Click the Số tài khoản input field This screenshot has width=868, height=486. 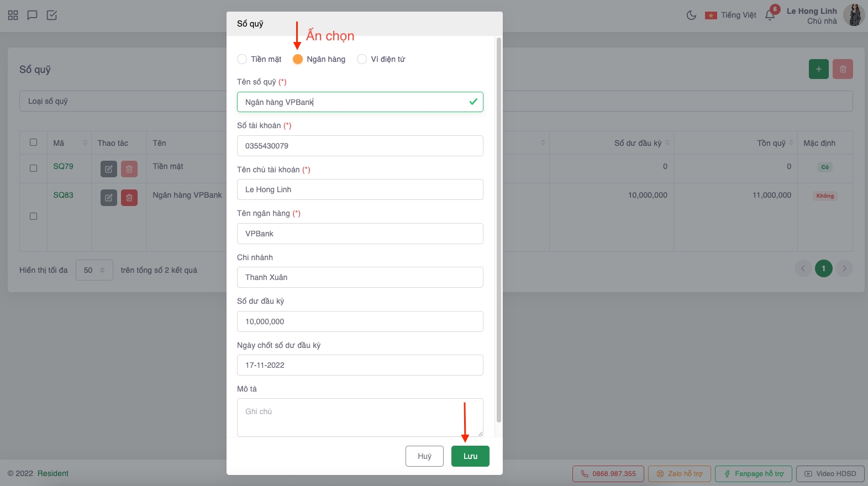tap(360, 146)
